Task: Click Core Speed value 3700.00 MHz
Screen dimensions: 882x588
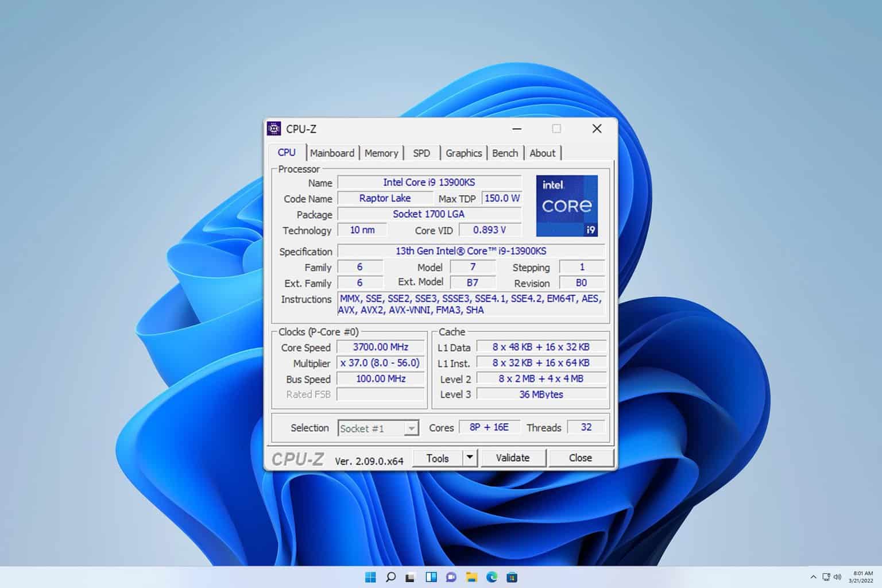Action: coord(380,347)
